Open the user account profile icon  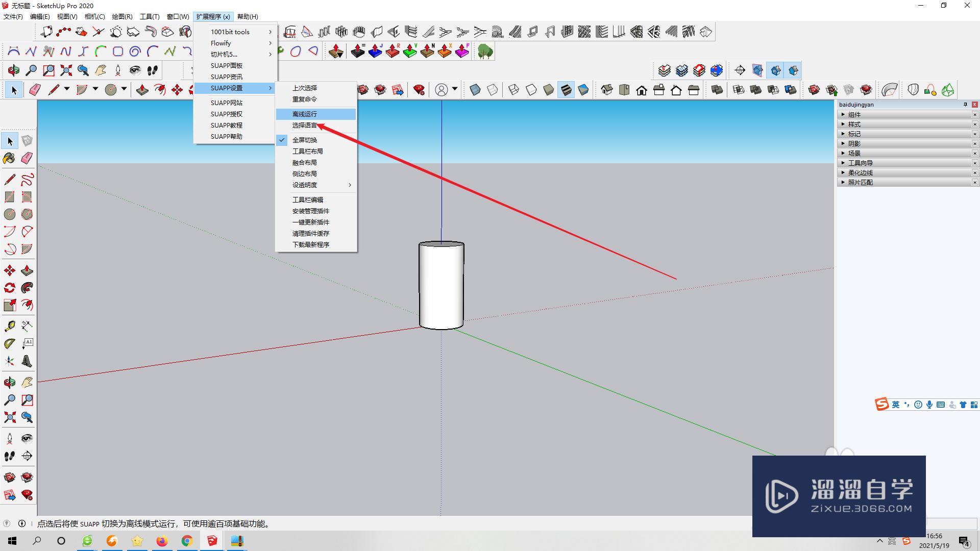tap(442, 90)
